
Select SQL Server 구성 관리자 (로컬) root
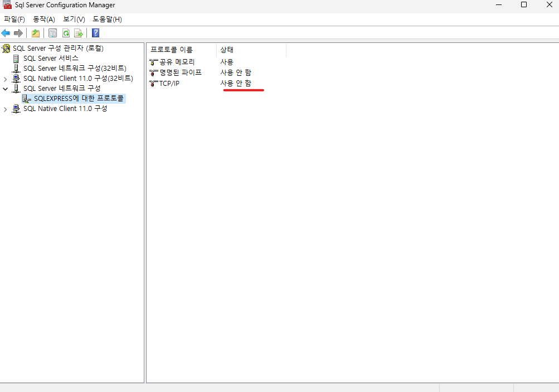pyautogui.click(x=58, y=48)
